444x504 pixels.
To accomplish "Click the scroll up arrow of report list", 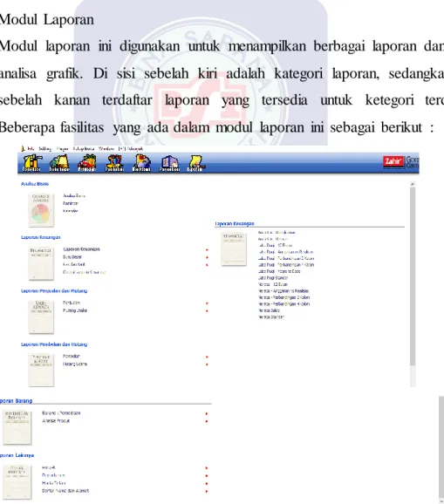I will (413, 184).
